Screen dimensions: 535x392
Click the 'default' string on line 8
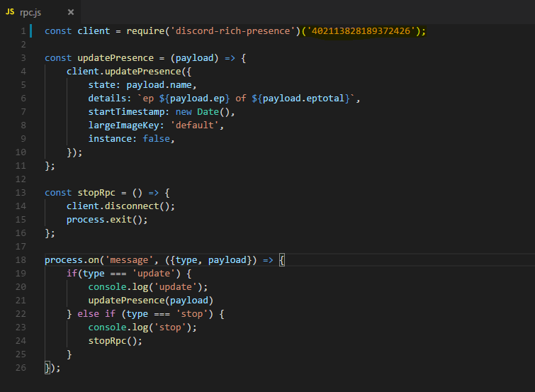click(194, 125)
